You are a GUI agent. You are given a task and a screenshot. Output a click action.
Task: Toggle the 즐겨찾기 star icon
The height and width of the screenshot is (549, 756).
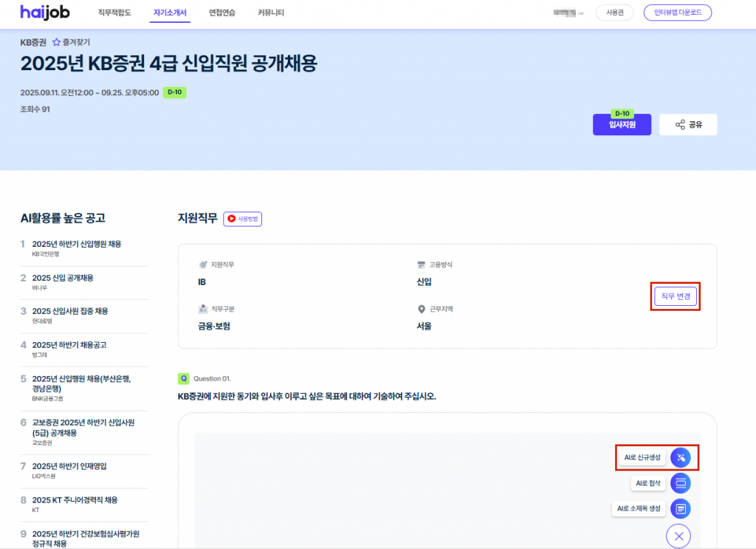56,42
